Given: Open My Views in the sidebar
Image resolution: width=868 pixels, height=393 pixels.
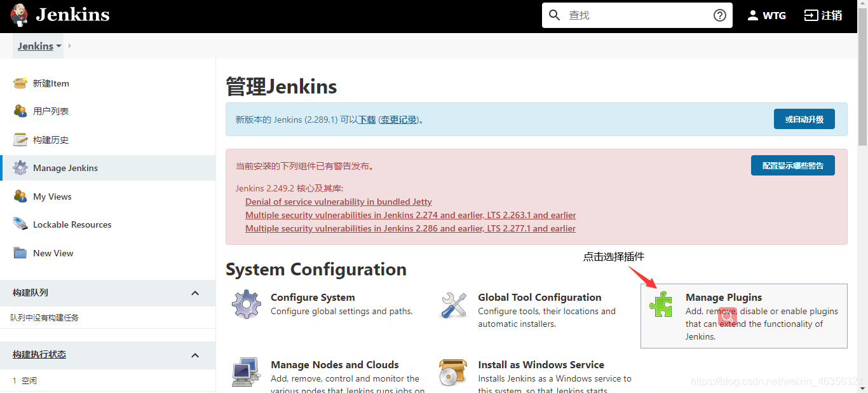Looking at the screenshot, I should click(x=52, y=197).
